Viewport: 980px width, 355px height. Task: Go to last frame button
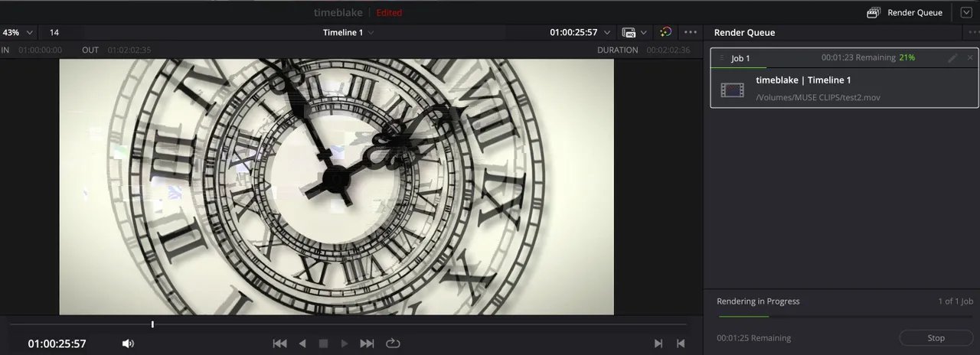coord(367,344)
